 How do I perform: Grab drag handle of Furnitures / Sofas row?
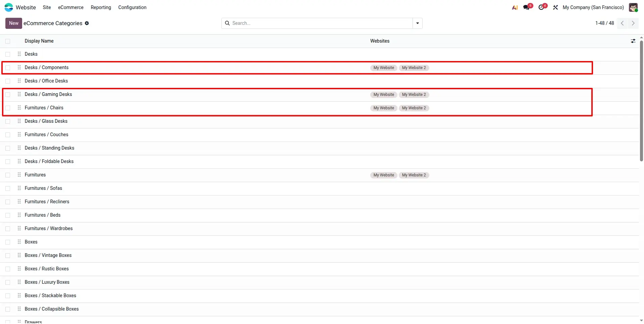pyautogui.click(x=19, y=188)
